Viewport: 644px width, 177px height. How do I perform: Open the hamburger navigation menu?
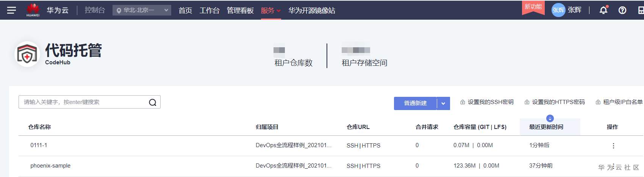point(11,10)
